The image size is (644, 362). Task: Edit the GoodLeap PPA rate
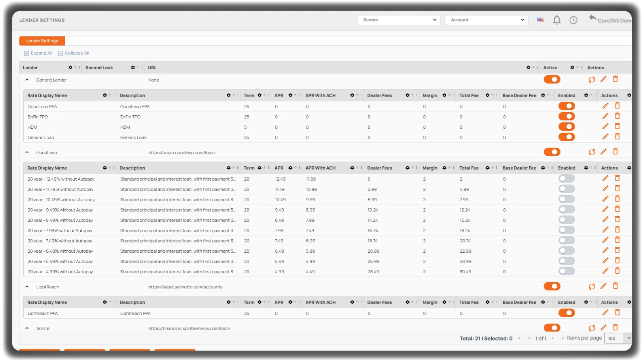[605, 106]
